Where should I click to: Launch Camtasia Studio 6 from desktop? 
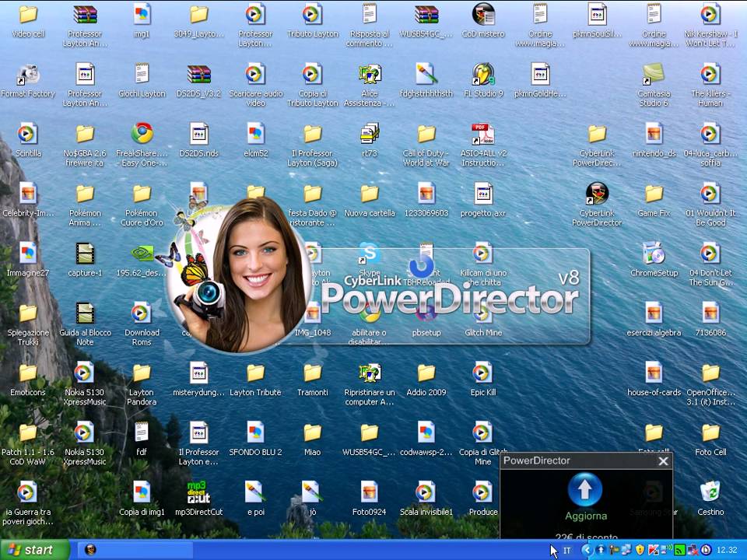pyautogui.click(x=654, y=75)
